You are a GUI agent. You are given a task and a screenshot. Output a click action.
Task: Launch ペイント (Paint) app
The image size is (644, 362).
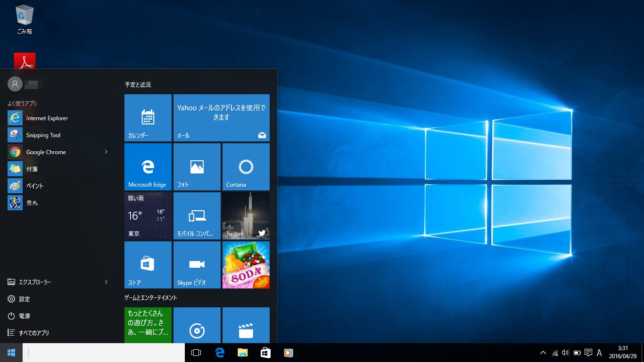coord(58,186)
